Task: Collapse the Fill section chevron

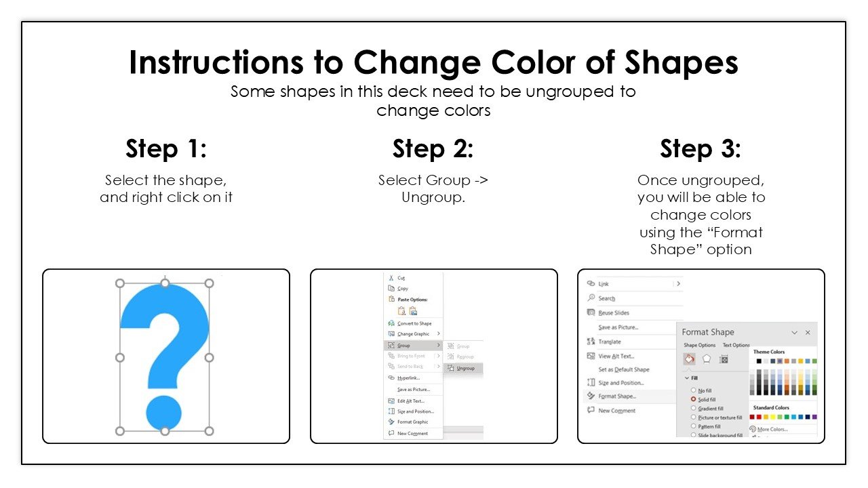Action: pyautogui.click(x=686, y=378)
